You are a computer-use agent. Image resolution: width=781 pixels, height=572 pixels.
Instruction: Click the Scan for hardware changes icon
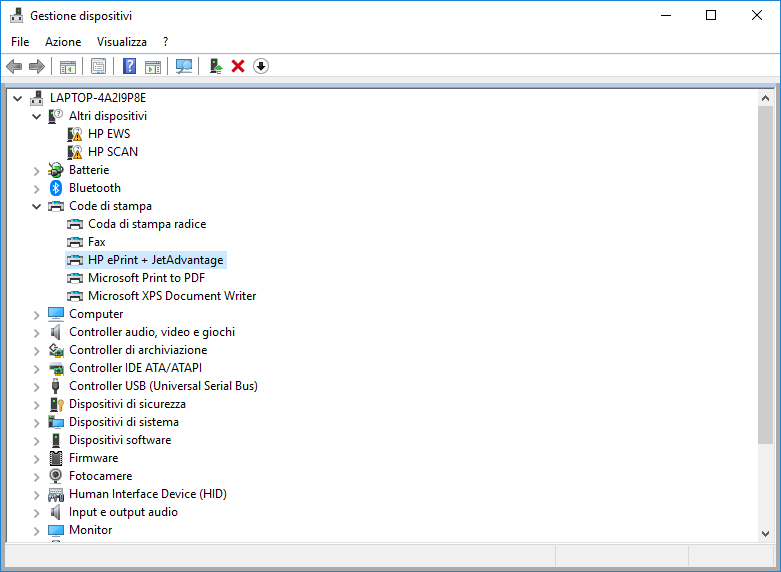(x=184, y=66)
